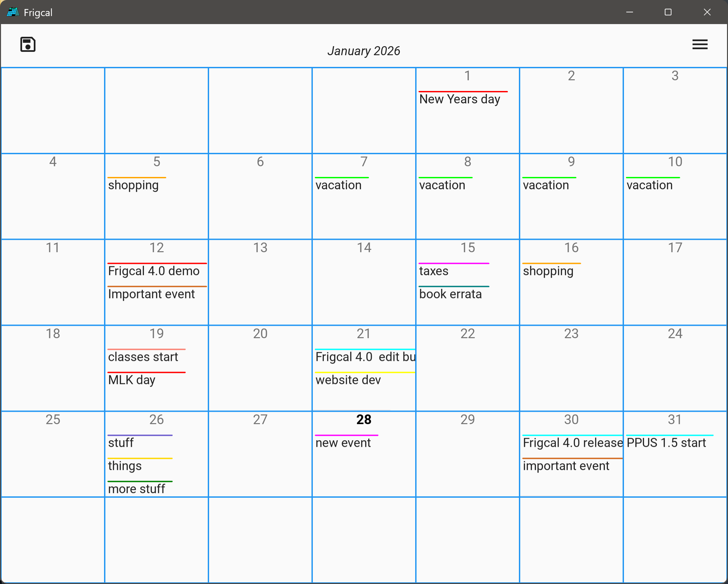Select the day number 11
728x584 pixels.
click(x=53, y=248)
